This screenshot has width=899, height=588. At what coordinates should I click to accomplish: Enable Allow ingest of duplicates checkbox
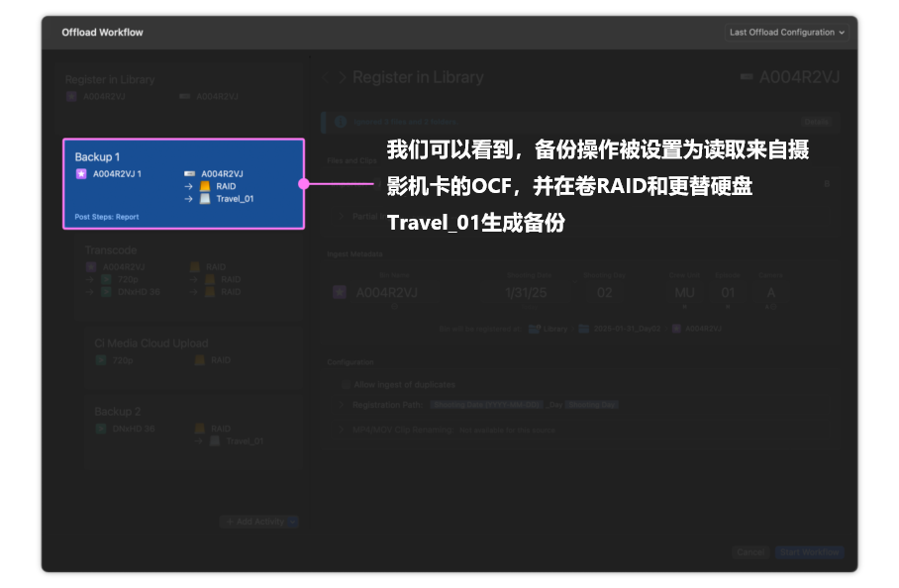[346, 384]
